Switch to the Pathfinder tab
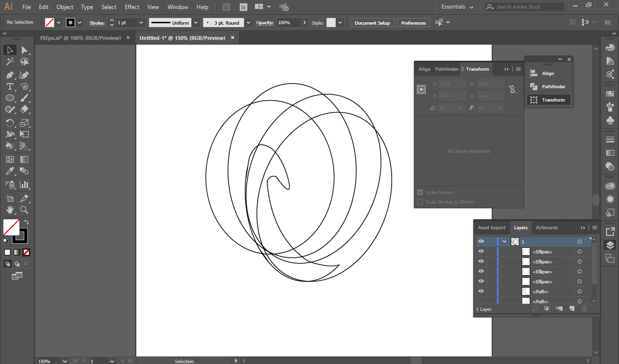619x364 pixels. 447,69
